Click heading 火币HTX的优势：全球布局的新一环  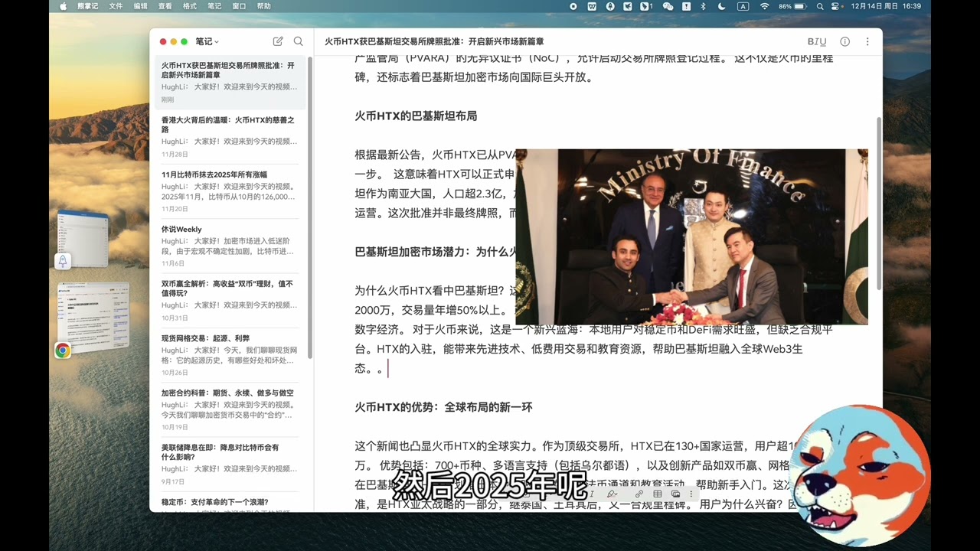coord(443,407)
